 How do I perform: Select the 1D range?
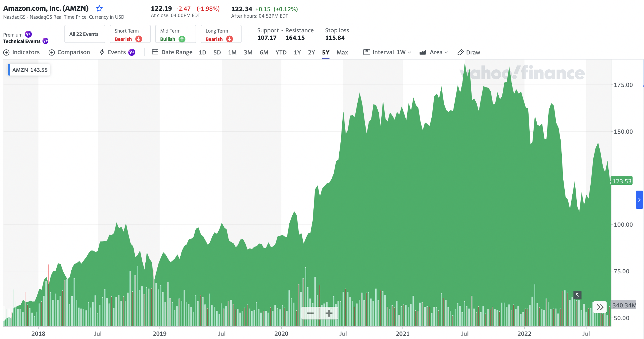[x=202, y=52]
